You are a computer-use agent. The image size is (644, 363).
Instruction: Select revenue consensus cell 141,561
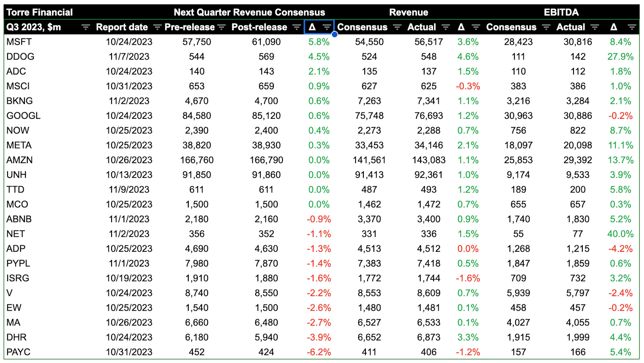pyautogui.click(x=369, y=160)
